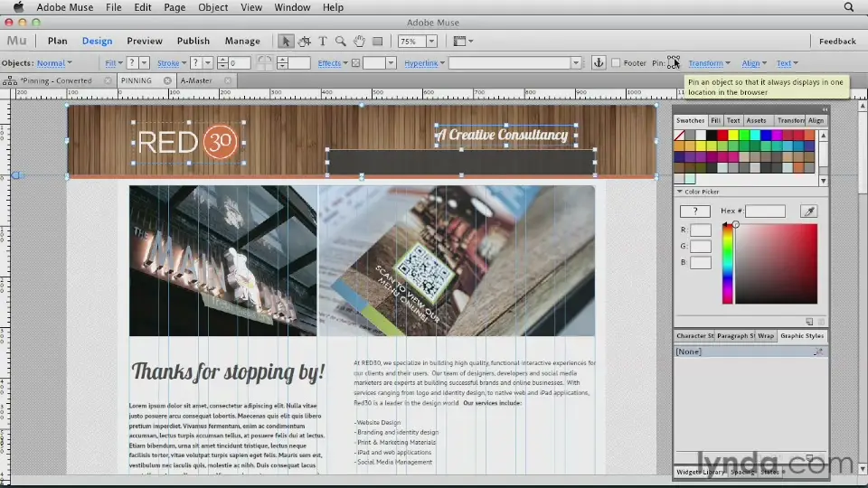Pick color with the eyedropper icon
The image size is (868, 488).
[808, 211]
